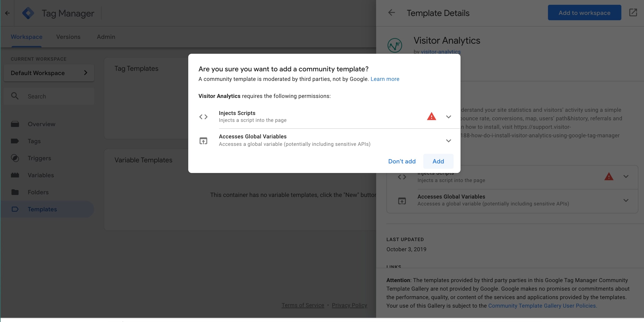
Task: Open template in new window icon
Action: tap(633, 13)
